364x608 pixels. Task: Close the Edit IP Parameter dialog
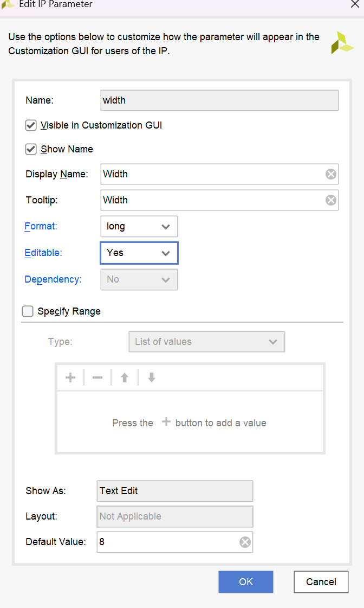pyautogui.click(x=354, y=4)
